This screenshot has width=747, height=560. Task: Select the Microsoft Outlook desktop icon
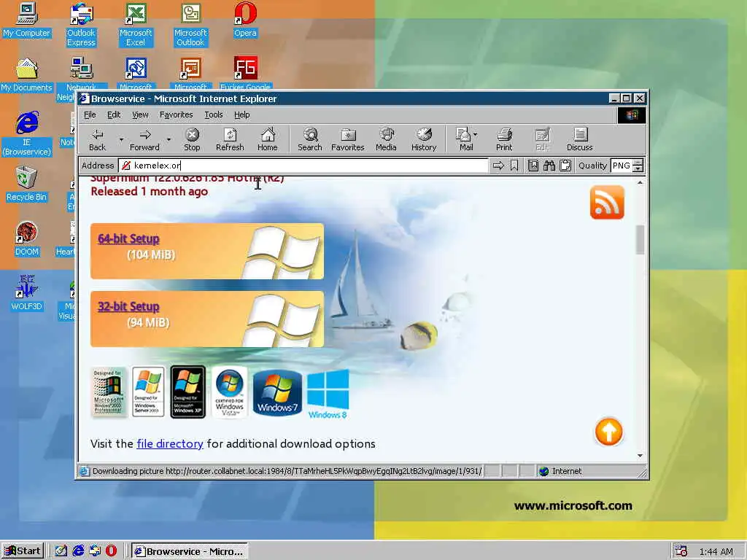190,25
